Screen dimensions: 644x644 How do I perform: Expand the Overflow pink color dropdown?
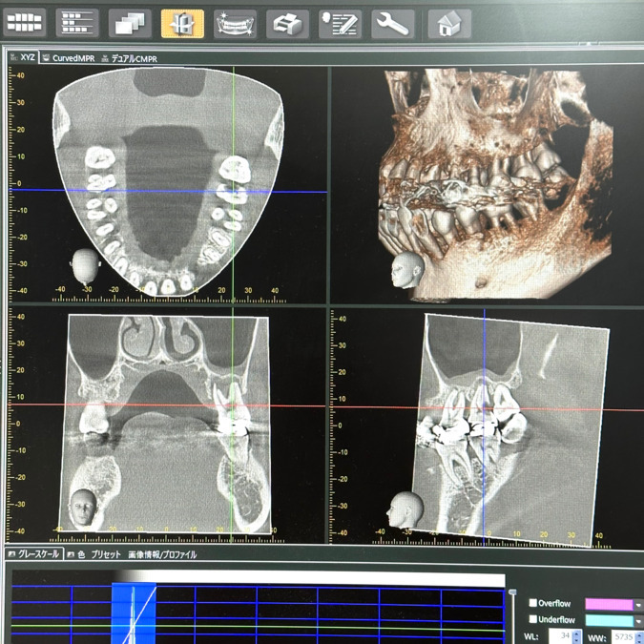[637, 605]
